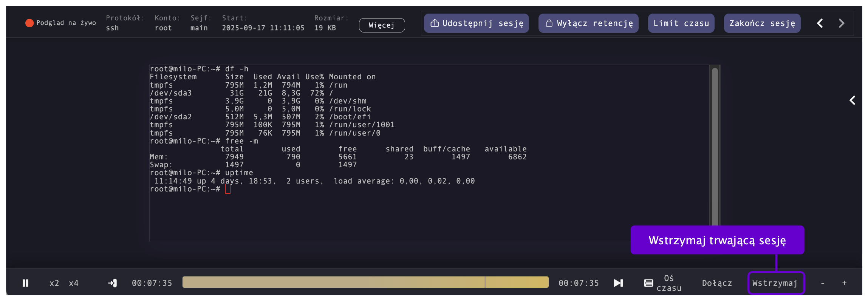Increase terminal font size with plus

click(844, 283)
